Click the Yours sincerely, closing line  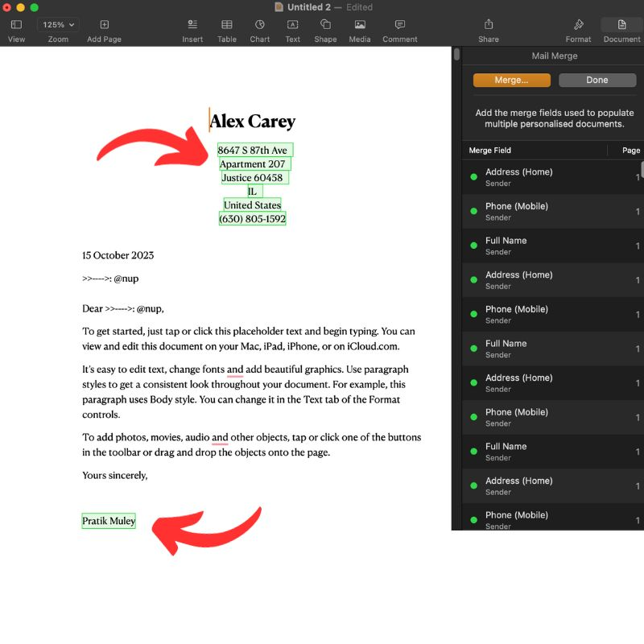(114, 475)
